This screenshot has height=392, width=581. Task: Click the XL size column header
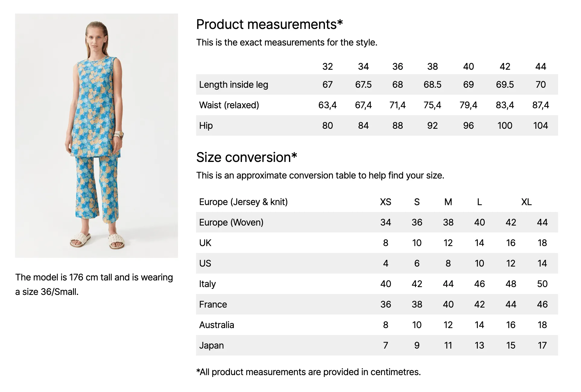click(526, 202)
